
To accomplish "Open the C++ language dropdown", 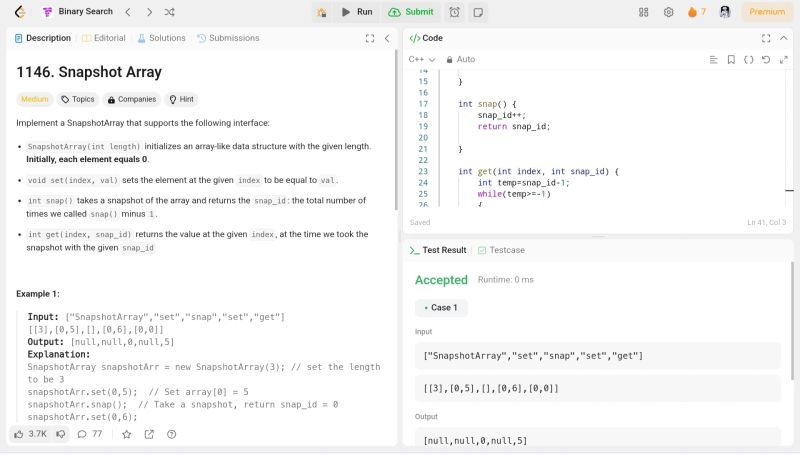I will [x=421, y=60].
